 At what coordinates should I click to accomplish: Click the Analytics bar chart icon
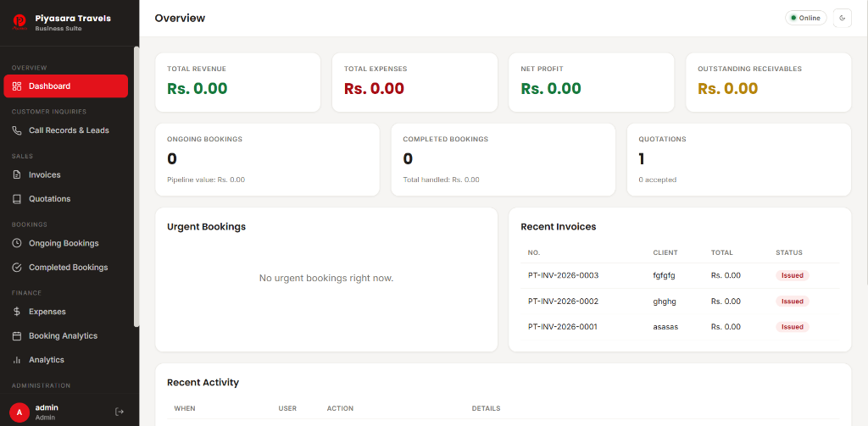[17, 360]
